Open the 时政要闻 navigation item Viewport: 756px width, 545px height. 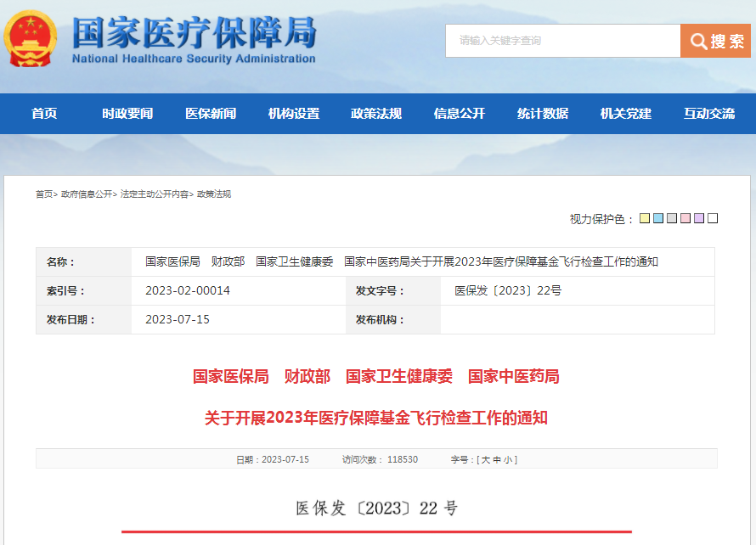pos(127,114)
